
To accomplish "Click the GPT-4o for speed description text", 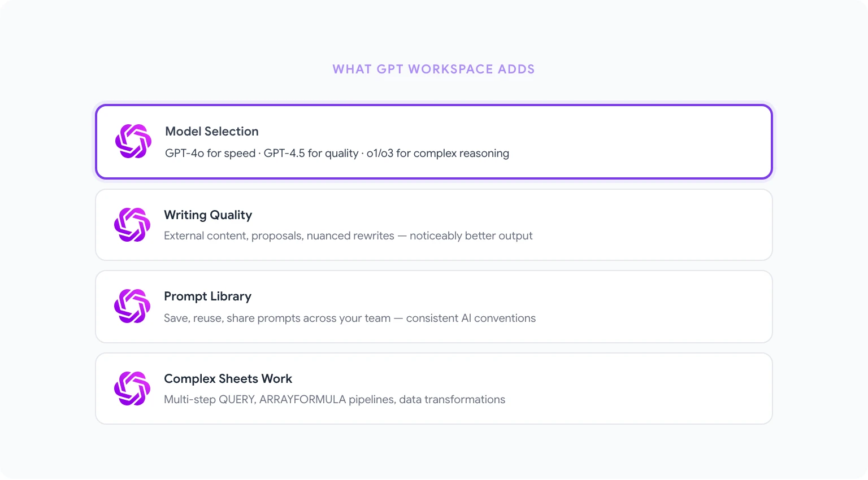I will pos(337,153).
